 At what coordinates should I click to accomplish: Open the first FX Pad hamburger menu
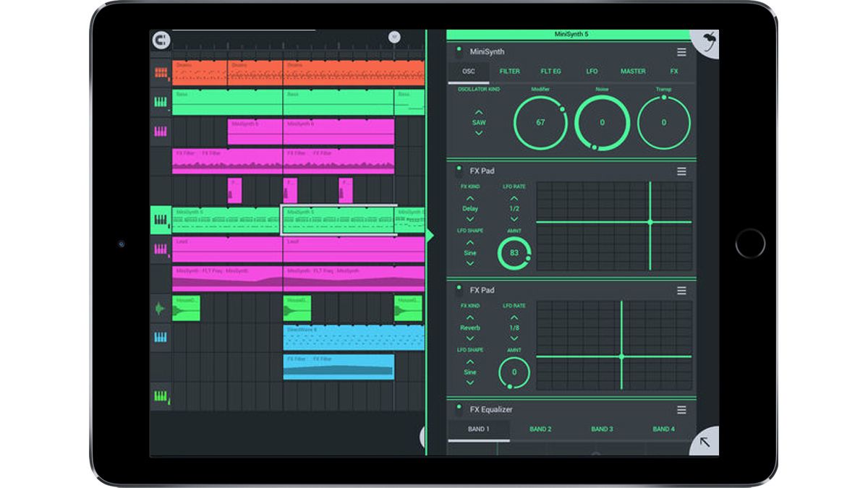click(x=681, y=171)
